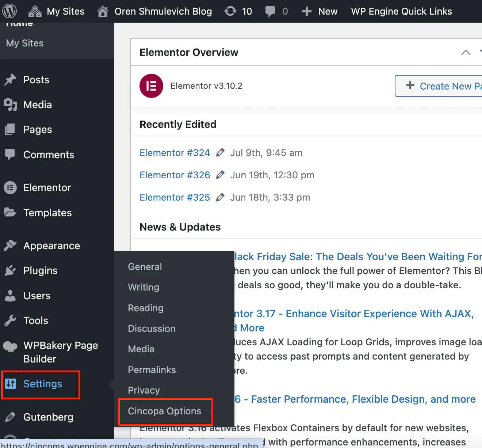Select Discussion settings submenu item
Screen dimensions: 482x448
(152, 329)
